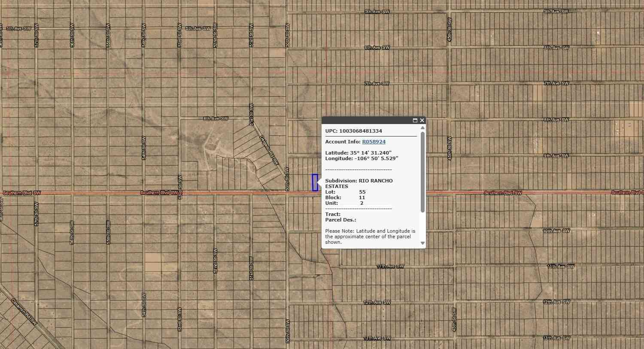
Task: Click the Parcel Des. label
Action: coord(340,220)
